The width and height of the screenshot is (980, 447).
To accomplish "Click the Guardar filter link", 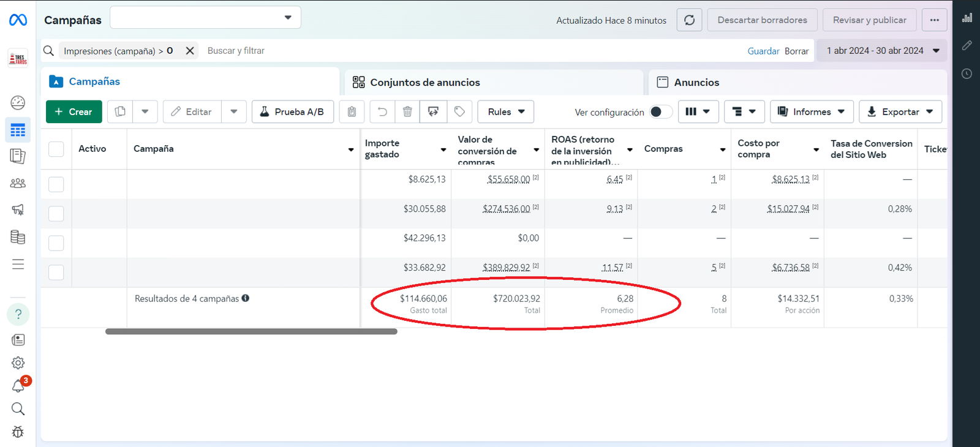I will point(763,51).
